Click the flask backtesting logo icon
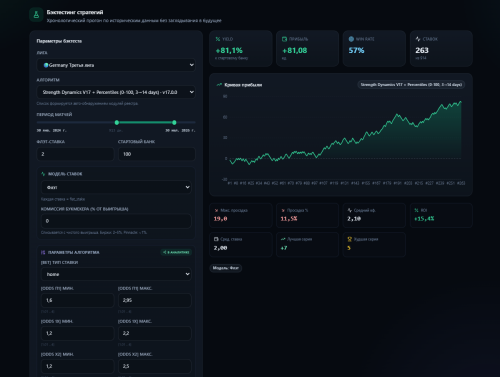The image size is (500, 377). [x=36, y=15]
